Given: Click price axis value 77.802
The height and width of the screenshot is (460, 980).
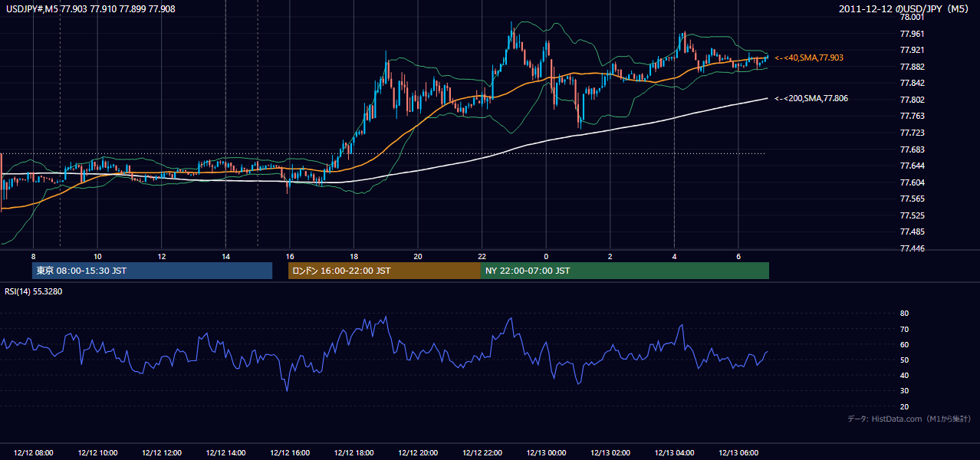Looking at the screenshot, I should click(x=912, y=100).
